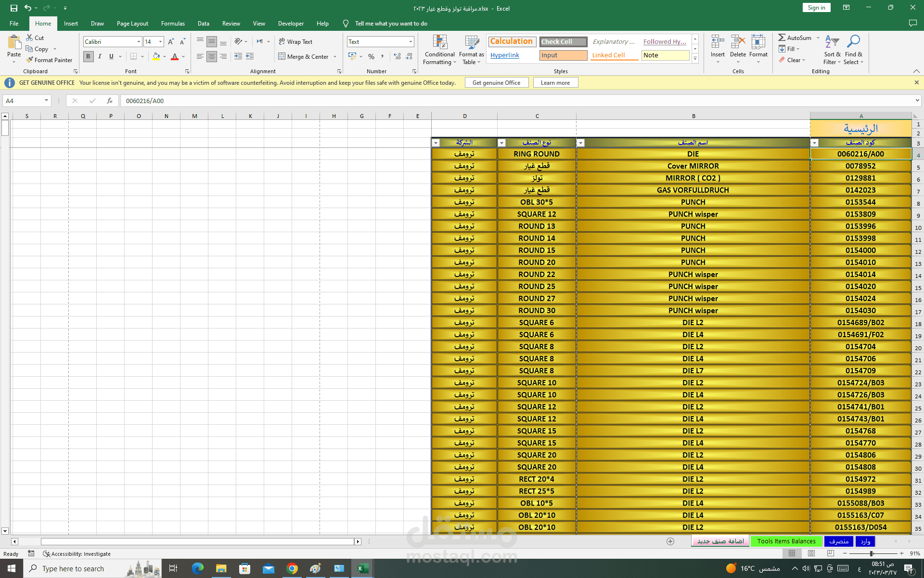This screenshot has height=578, width=924.
Task: Open the Formulas ribbon tab
Action: (x=173, y=24)
